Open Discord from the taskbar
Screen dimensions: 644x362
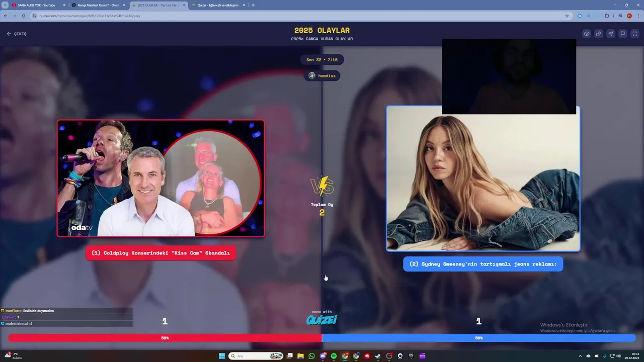pos(323,356)
